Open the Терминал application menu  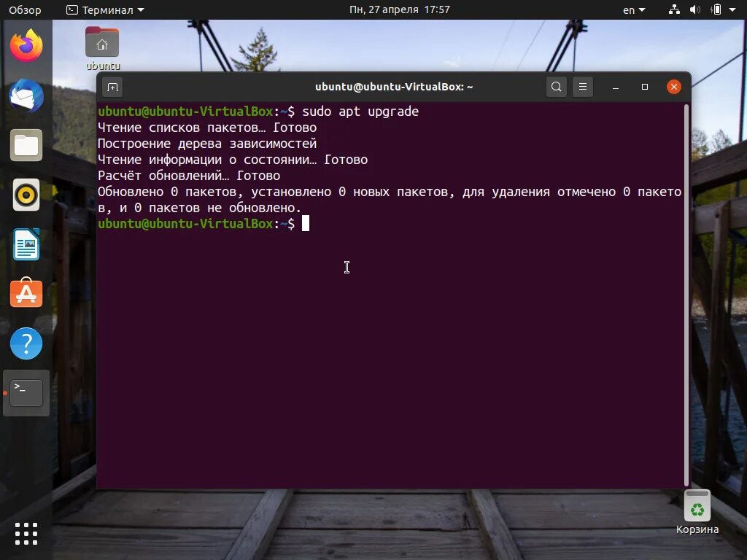[x=105, y=9]
